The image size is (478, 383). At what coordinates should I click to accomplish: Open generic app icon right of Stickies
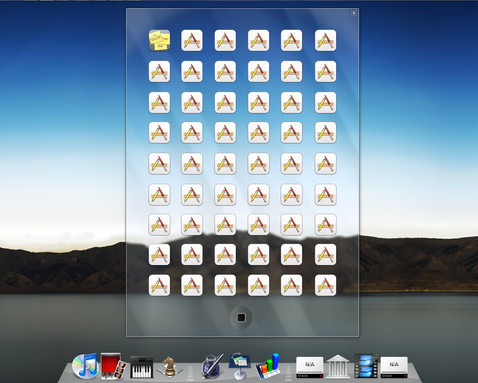click(x=192, y=40)
